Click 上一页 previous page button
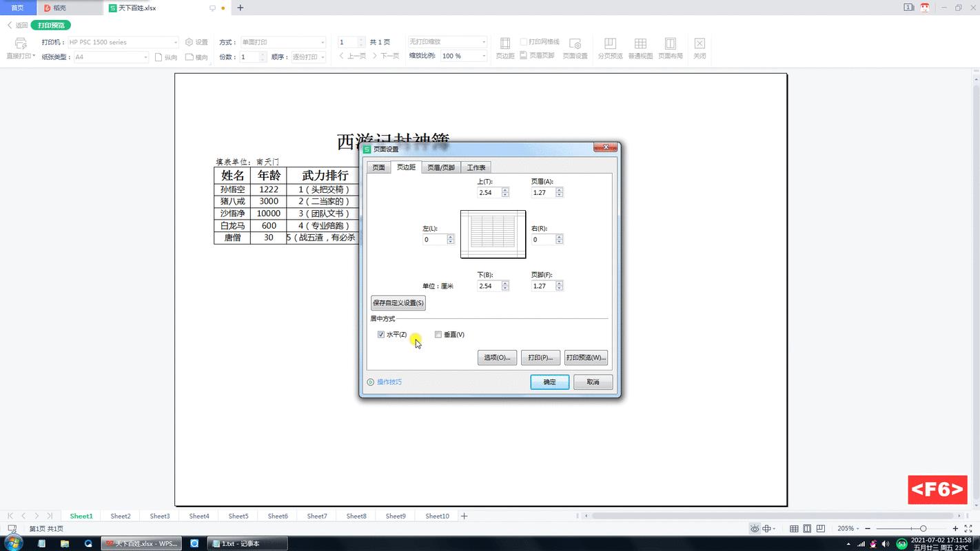 click(x=353, y=56)
